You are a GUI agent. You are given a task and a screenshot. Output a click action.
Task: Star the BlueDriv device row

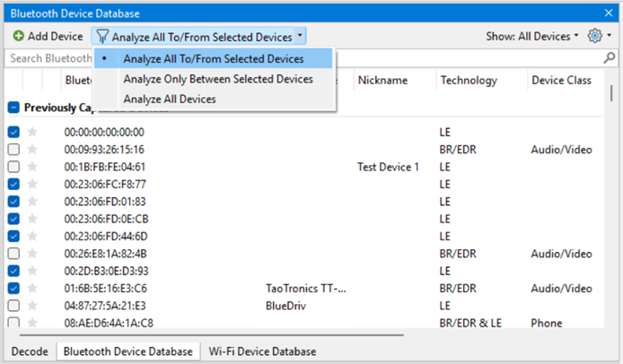[x=32, y=305]
